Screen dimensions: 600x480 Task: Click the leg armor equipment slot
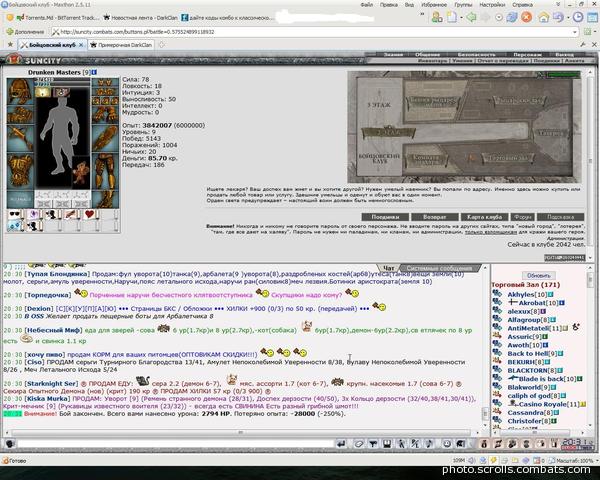pyautogui.click(x=105, y=171)
